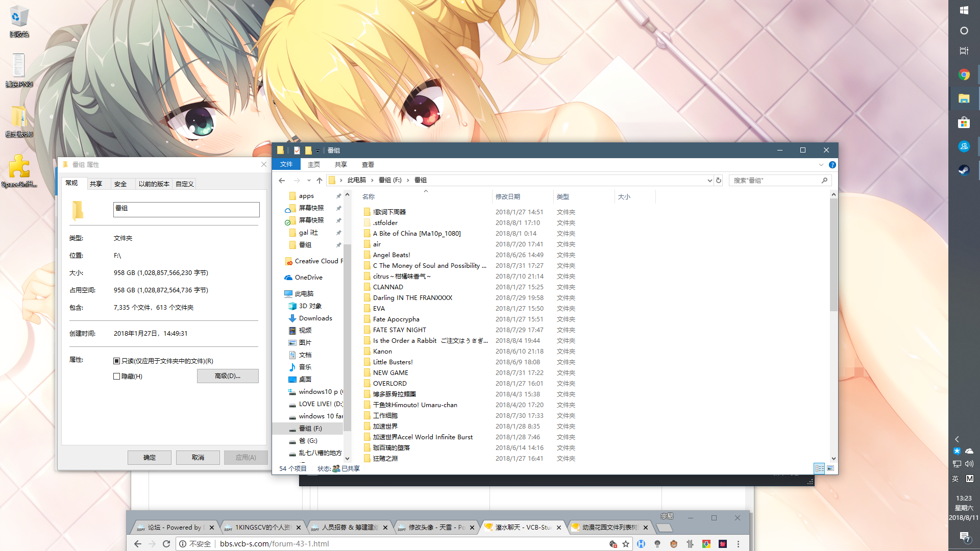This screenshot has height=551, width=980.
Task: Refresh the Explorer address bar
Action: tap(719, 180)
